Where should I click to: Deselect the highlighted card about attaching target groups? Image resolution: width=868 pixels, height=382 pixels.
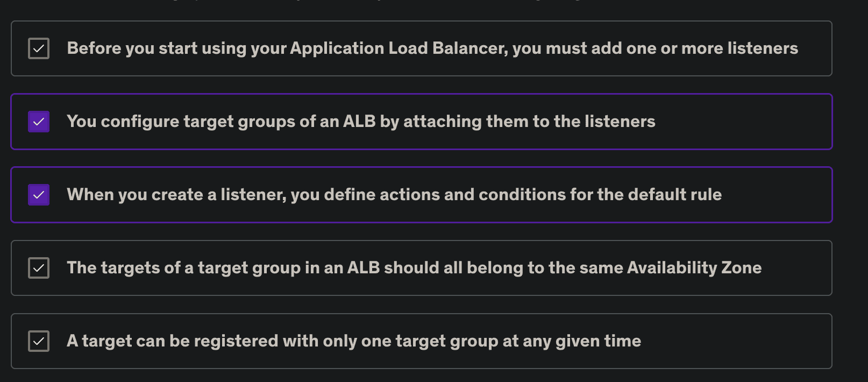pyautogui.click(x=742, y=122)
